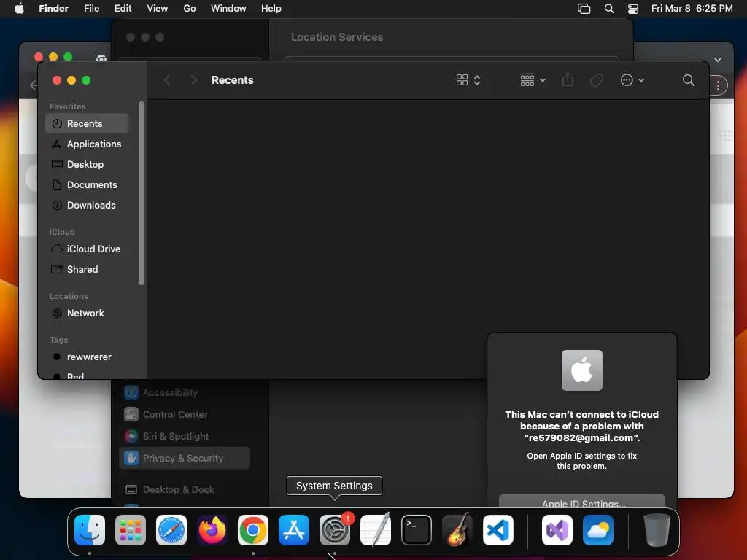The width and height of the screenshot is (747, 560).
Task: Click the Edit Tags icon in Finder toolbar
Action: [596, 80]
